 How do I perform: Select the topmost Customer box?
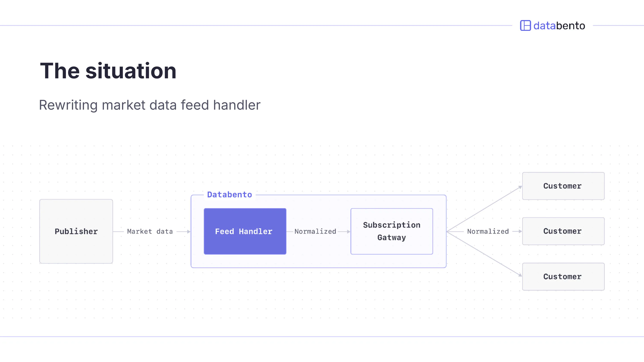[x=563, y=186]
